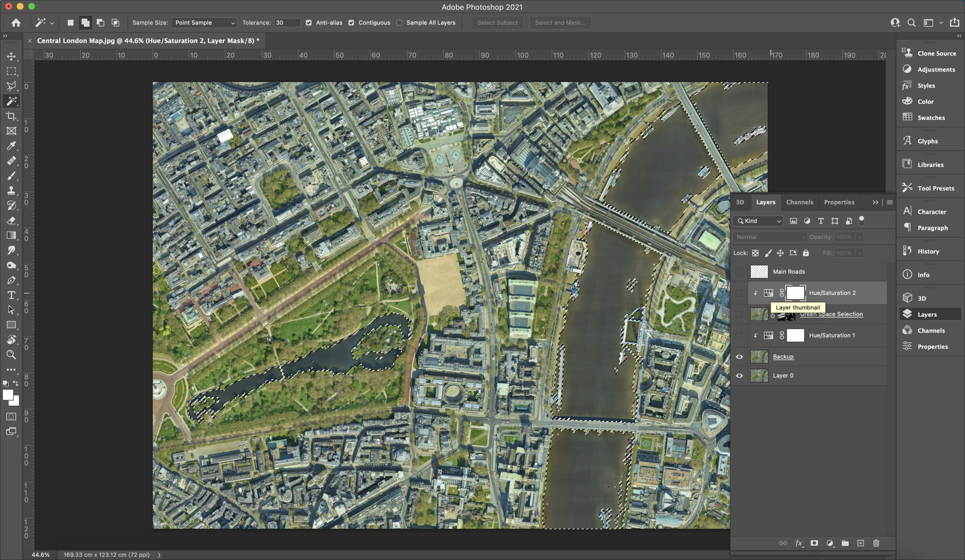Screen dimensions: 965x560
Task: Click the Tolerance input field
Action: [x=287, y=23]
